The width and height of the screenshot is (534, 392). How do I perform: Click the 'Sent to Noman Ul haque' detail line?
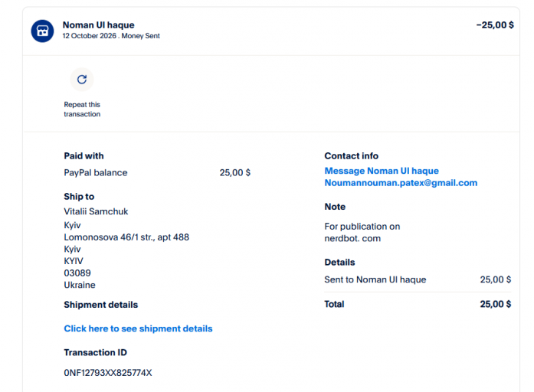point(375,279)
